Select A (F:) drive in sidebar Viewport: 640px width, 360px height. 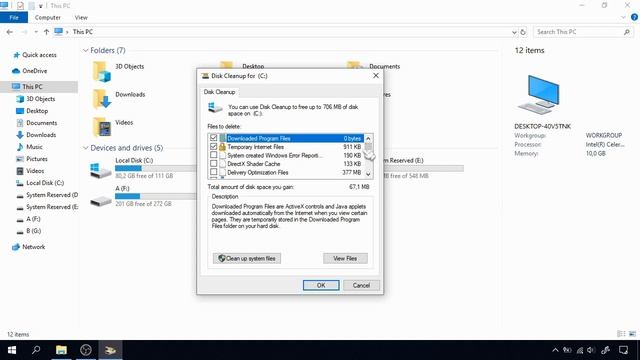tap(33, 219)
